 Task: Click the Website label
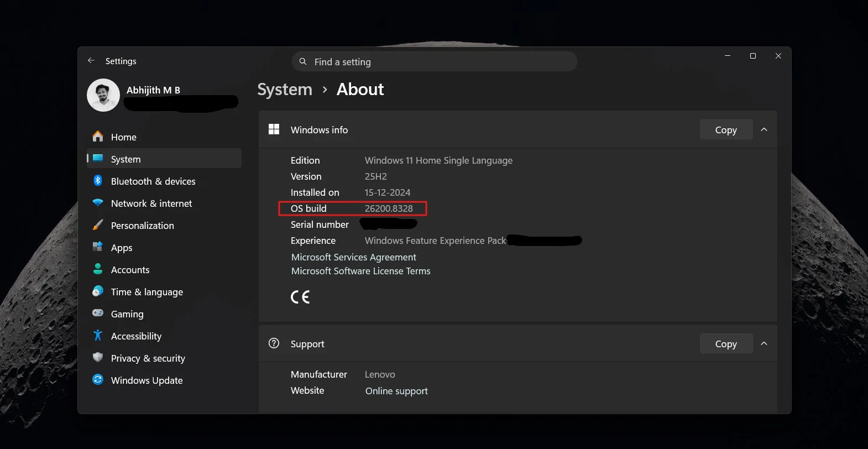pos(307,390)
